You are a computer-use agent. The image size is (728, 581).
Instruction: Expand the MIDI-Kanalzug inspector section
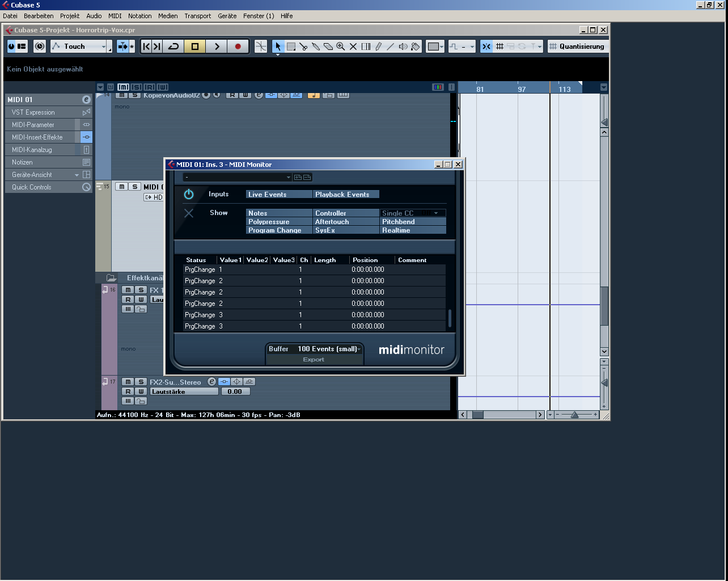pos(49,150)
